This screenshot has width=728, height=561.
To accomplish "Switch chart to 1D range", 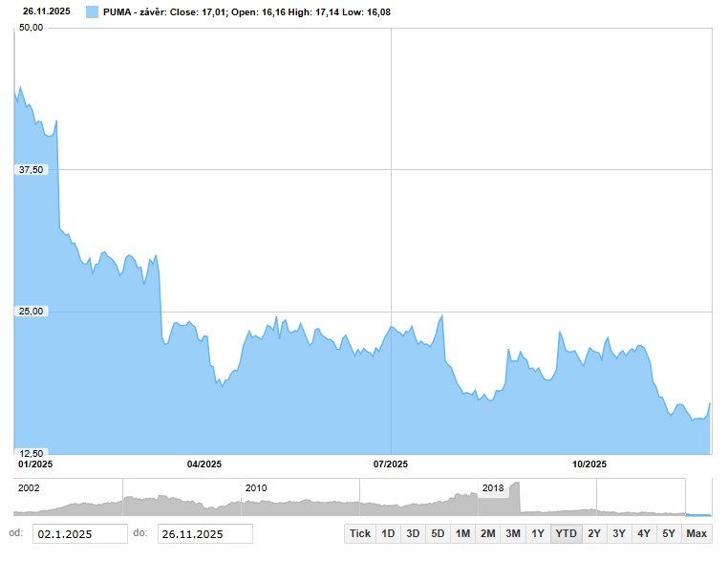I will (x=387, y=533).
